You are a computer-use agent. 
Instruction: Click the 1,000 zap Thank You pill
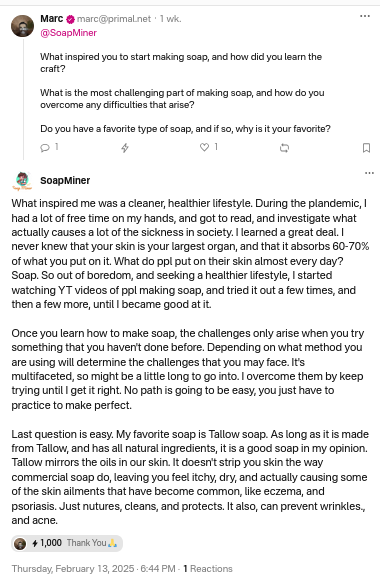[x=67, y=543]
